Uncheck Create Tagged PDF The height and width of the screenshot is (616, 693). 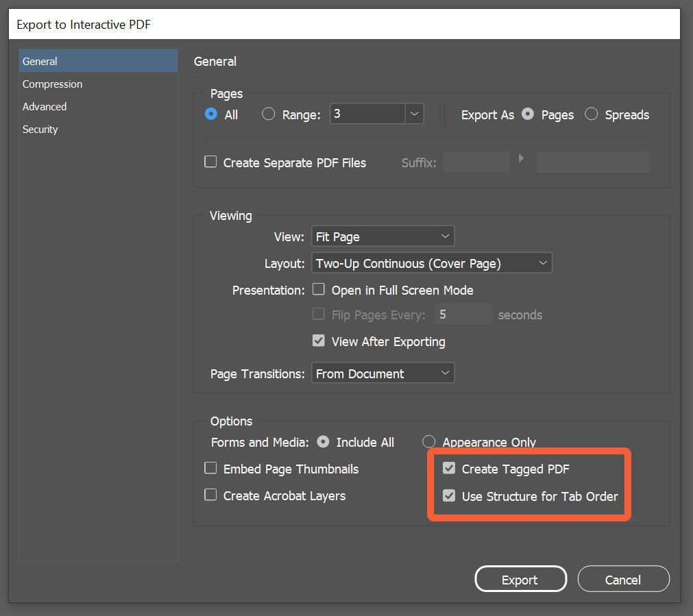449,469
